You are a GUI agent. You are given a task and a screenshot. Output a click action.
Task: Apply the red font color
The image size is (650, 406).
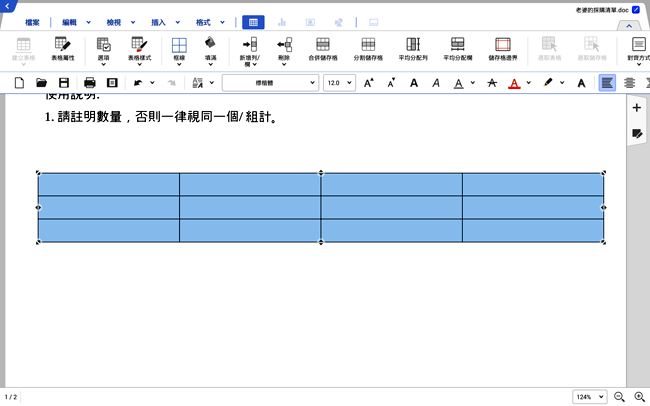point(514,83)
